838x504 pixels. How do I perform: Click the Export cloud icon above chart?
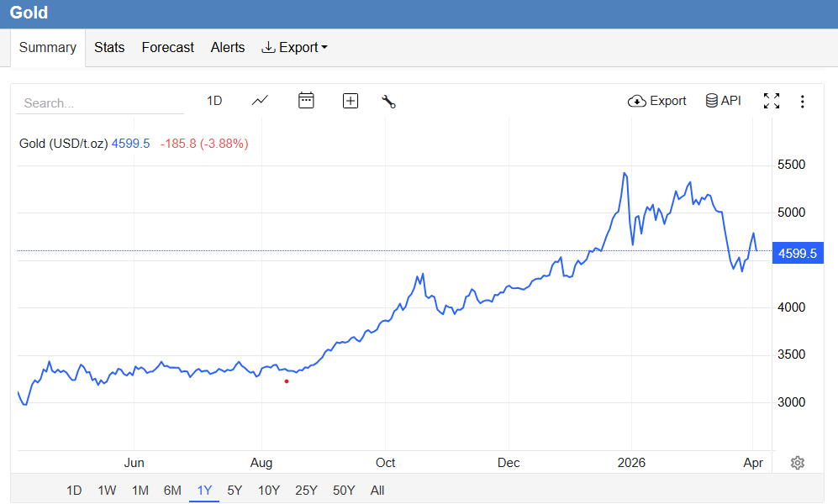coord(656,100)
